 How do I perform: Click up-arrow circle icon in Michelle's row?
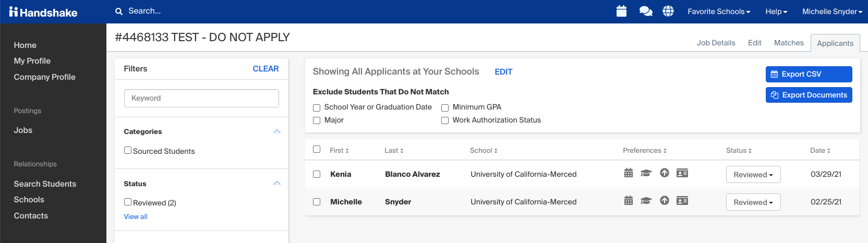coord(665,200)
